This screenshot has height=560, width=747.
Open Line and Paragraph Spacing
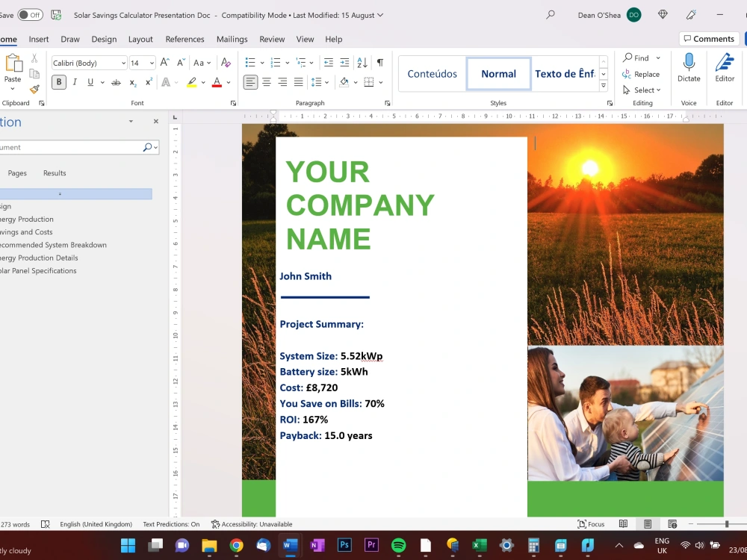[x=316, y=82]
